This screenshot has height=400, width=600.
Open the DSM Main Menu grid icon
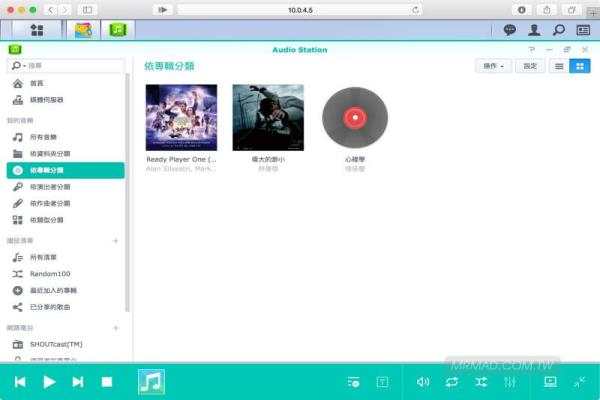click(37, 30)
